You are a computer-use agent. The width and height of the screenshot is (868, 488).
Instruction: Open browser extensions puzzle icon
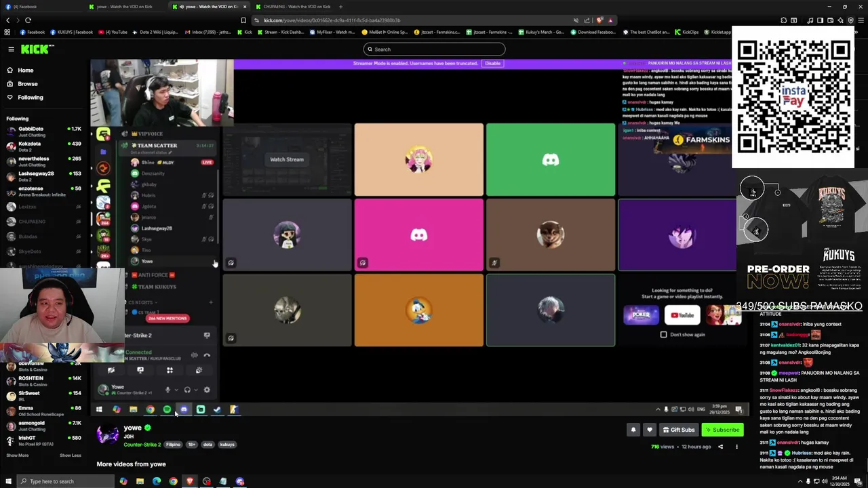784,20
